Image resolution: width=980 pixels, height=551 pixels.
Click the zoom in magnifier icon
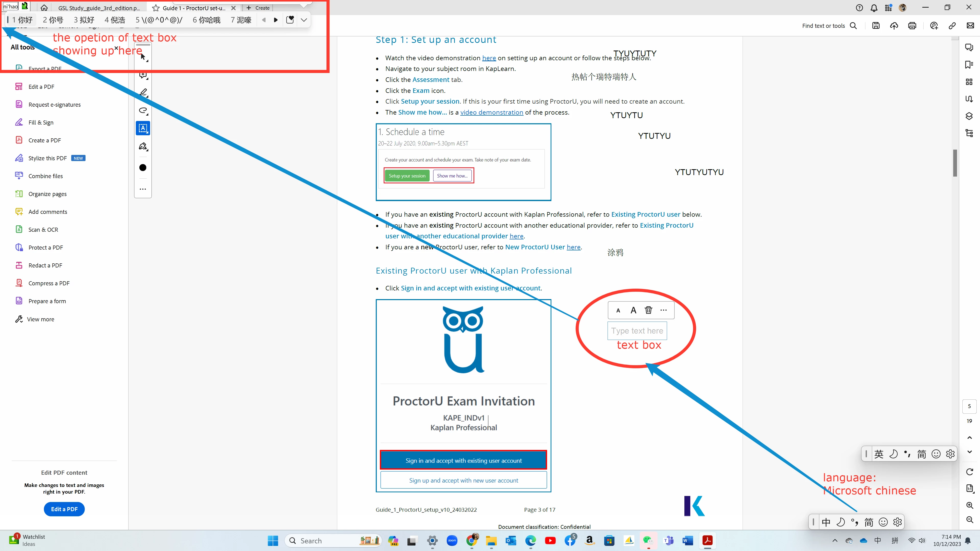969,505
